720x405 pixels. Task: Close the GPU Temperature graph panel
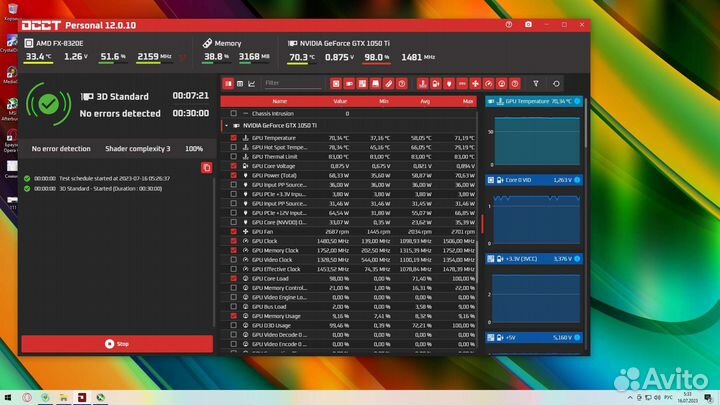(579, 101)
